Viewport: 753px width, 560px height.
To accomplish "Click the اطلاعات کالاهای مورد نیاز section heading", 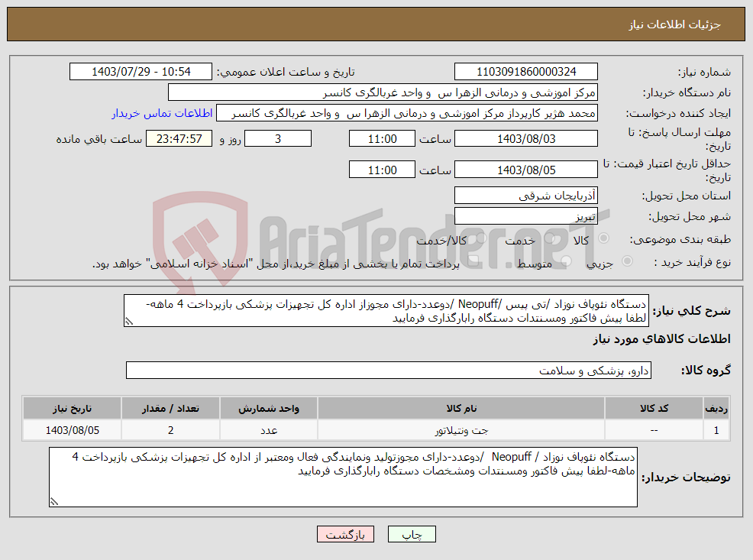I will pos(662,339).
